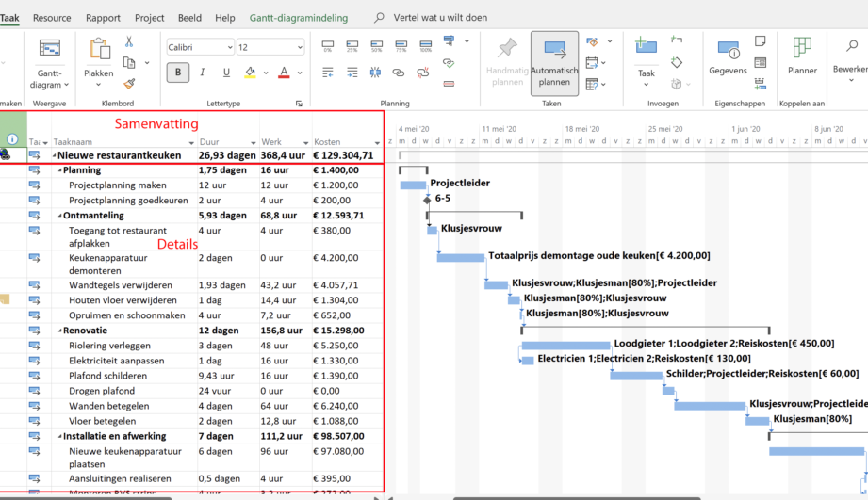Mark task 100% complete

click(x=425, y=45)
